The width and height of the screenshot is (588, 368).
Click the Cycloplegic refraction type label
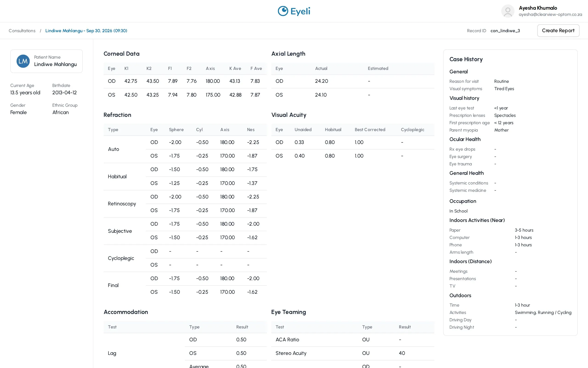pos(121,258)
